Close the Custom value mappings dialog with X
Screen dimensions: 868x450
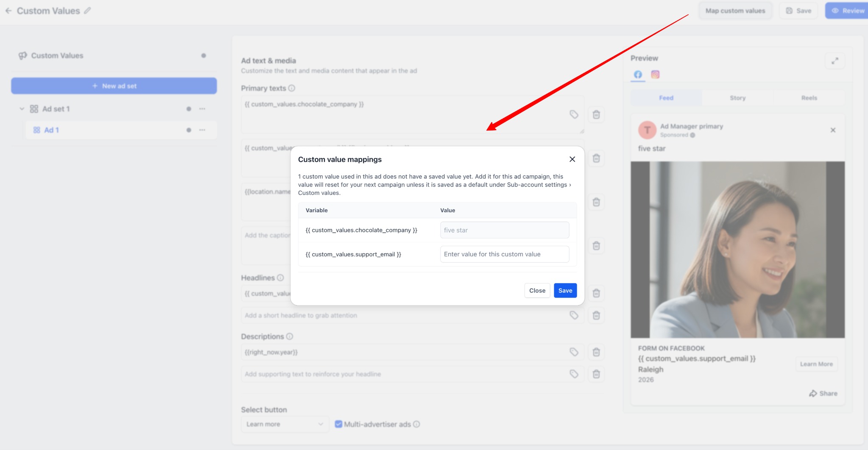572,159
